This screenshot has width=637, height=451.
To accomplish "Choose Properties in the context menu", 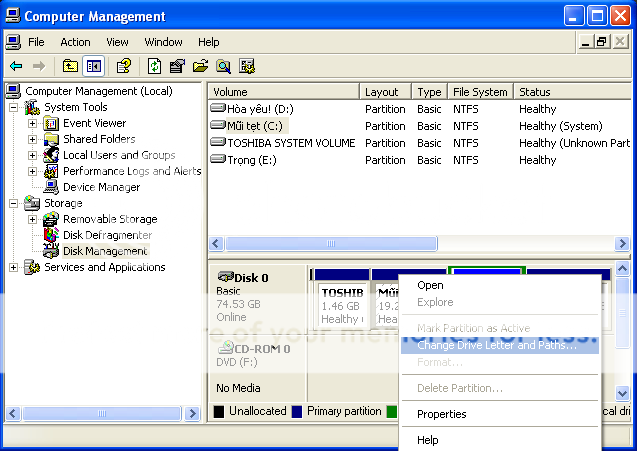I will (500, 414).
